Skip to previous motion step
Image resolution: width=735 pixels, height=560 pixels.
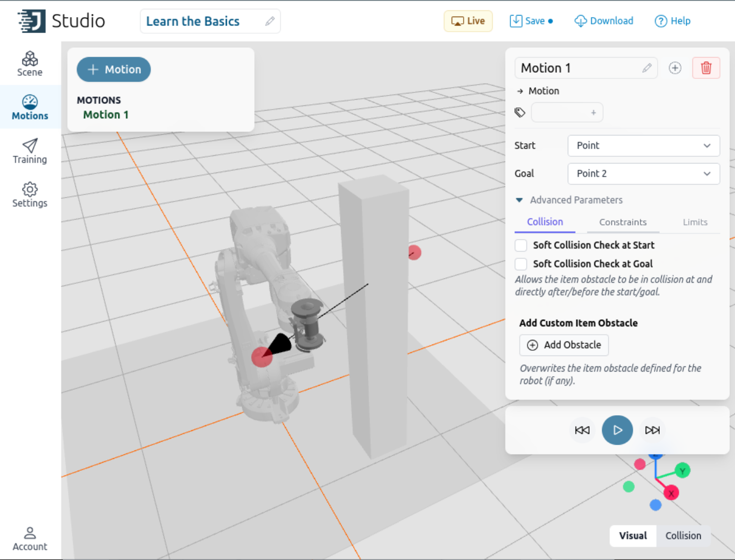coord(582,430)
